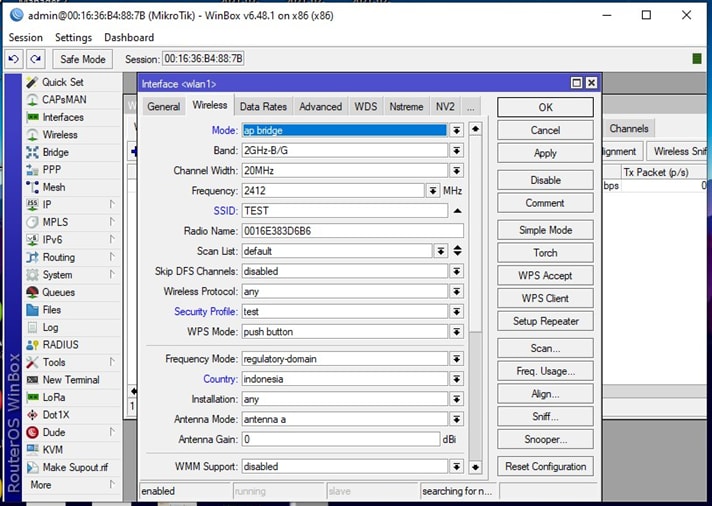Open the Files sidebar icon
Screen dimensions: 712x506
point(32,310)
